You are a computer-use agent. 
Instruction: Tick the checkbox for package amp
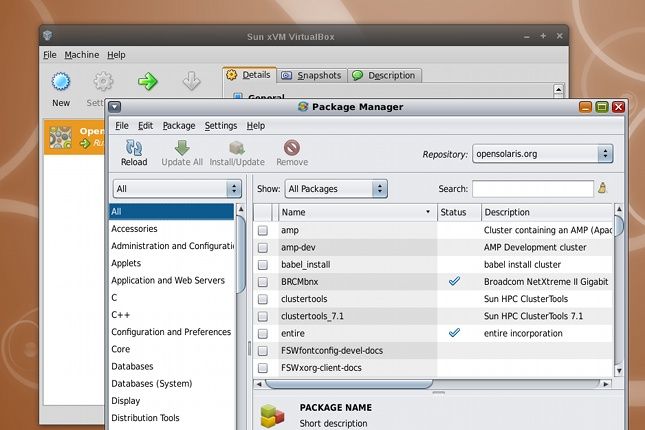point(262,230)
